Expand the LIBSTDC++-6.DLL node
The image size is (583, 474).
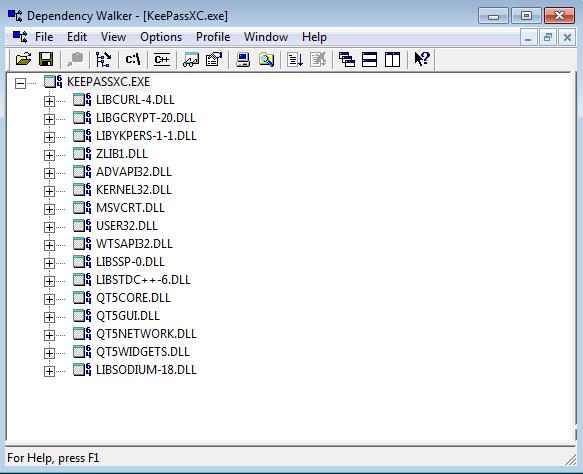(x=49, y=281)
